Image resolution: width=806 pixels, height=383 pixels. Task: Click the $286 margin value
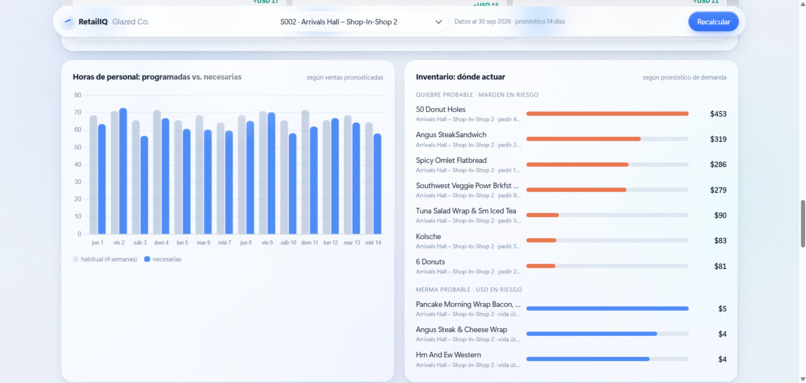pyautogui.click(x=718, y=165)
